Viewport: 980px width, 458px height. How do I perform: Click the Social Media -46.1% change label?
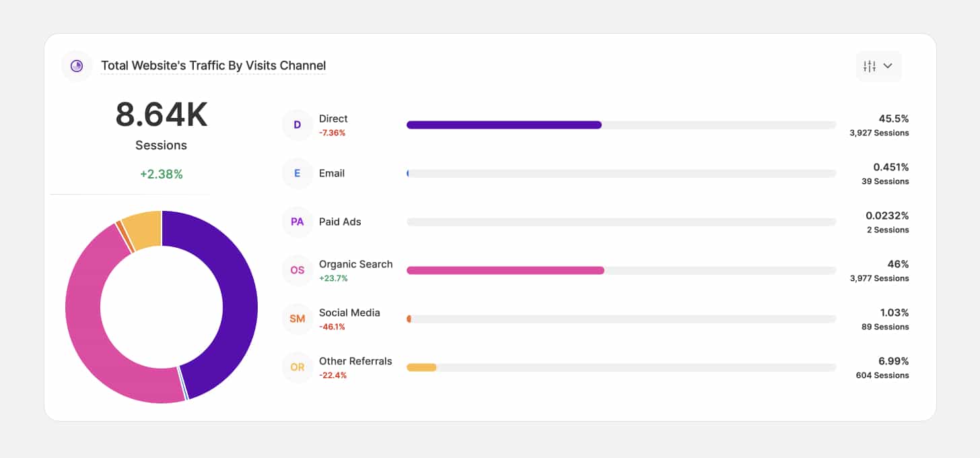coord(332,327)
